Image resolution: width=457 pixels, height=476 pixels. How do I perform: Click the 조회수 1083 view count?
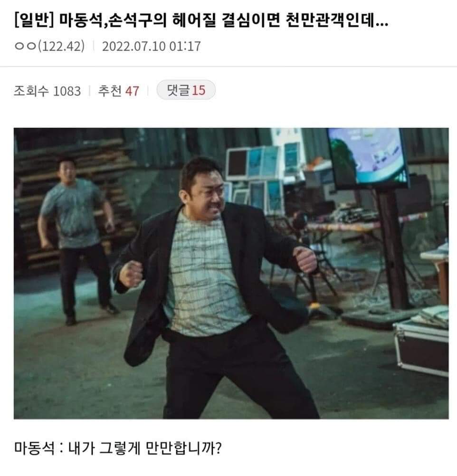[48, 91]
